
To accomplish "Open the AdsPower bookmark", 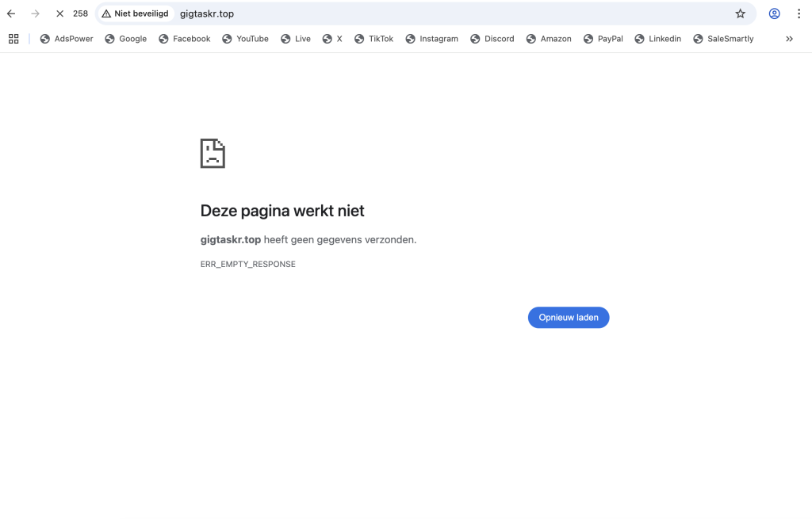I will pyautogui.click(x=67, y=39).
